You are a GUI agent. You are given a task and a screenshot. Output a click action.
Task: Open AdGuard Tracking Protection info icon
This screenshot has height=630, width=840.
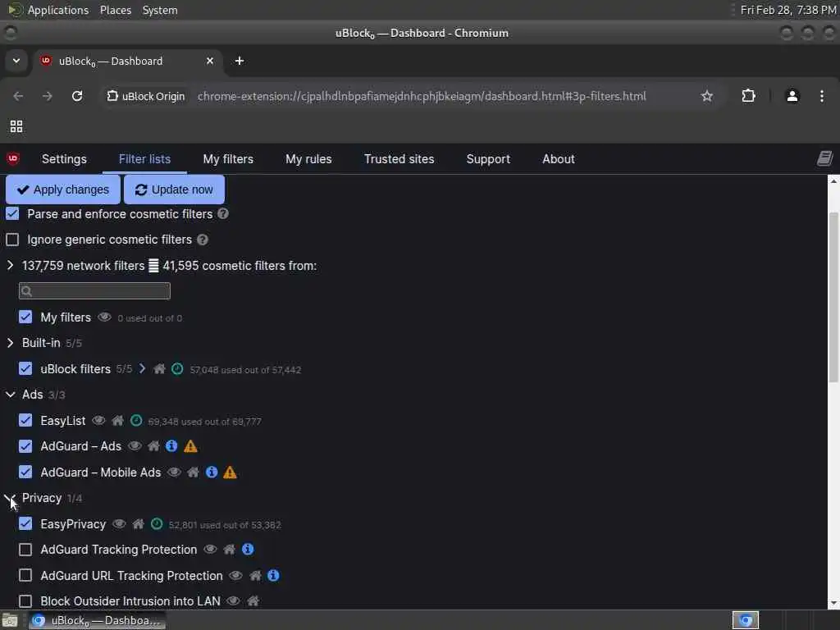(248, 549)
